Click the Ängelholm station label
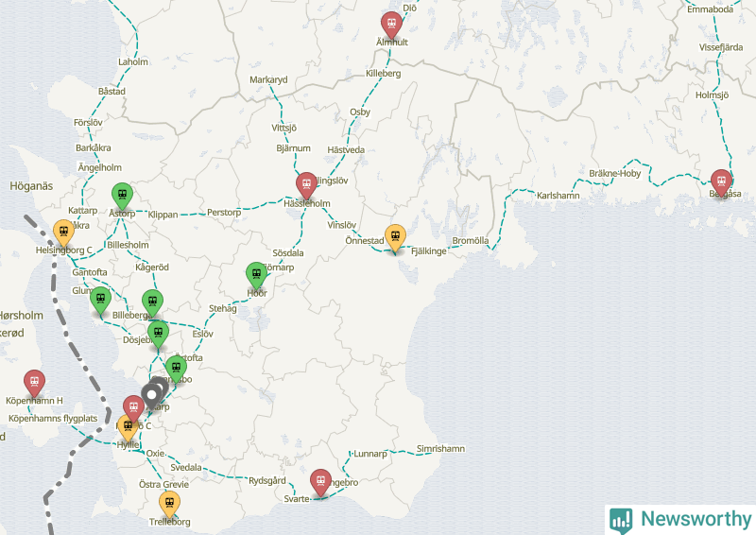Viewport: 756px width, 535px height. coord(100,167)
